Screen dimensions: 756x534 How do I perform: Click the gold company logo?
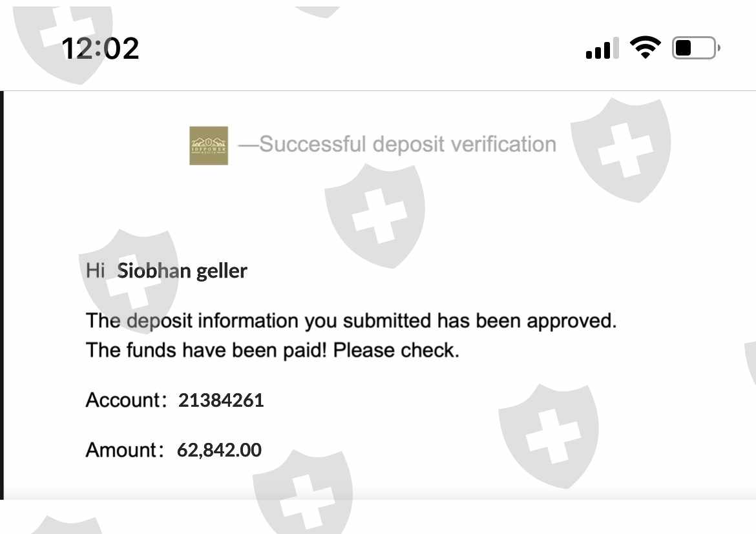coord(209,145)
